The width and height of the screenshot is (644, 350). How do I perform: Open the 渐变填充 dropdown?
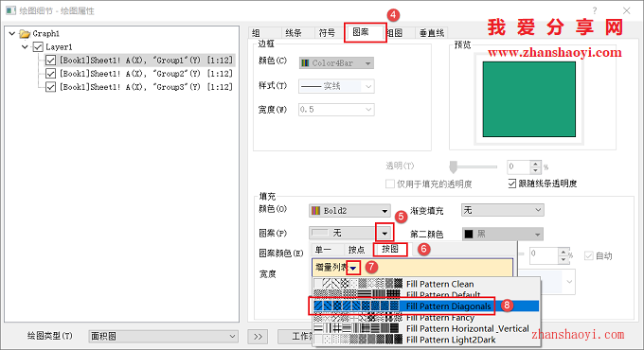[502, 210]
